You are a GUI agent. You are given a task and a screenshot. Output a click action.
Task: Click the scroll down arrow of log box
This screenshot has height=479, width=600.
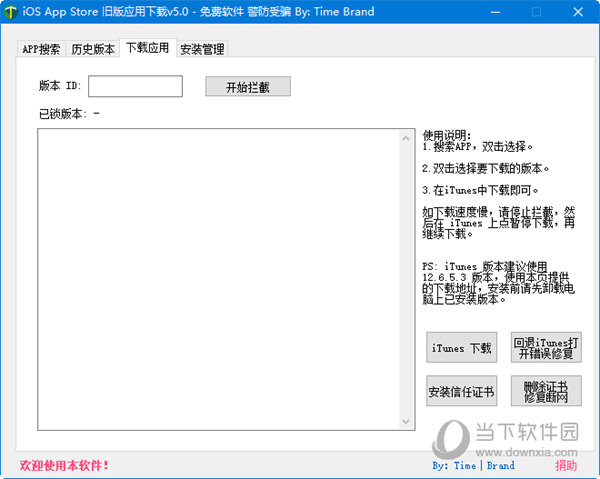coord(406,421)
